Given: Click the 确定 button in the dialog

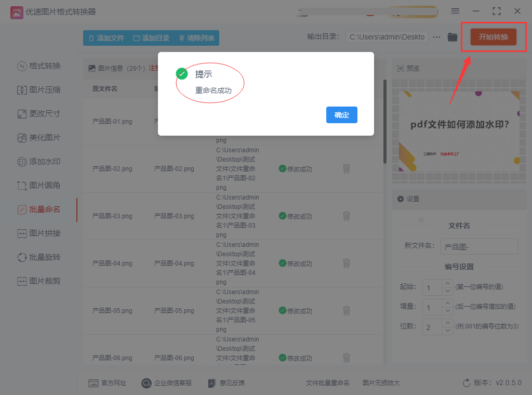Looking at the screenshot, I should point(342,115).
